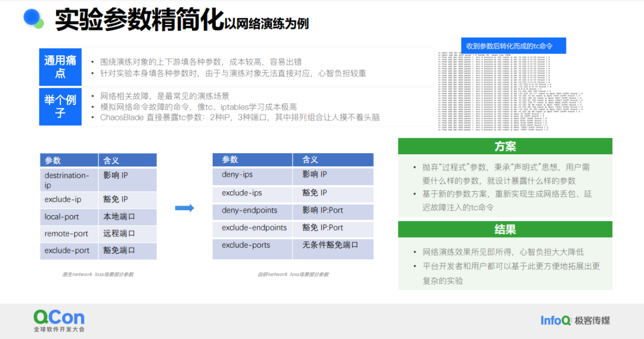This screenshot has width=644, height=339.
Task: Click caption 原生network loss场景部分参数
Action: [x=98, y=274]
